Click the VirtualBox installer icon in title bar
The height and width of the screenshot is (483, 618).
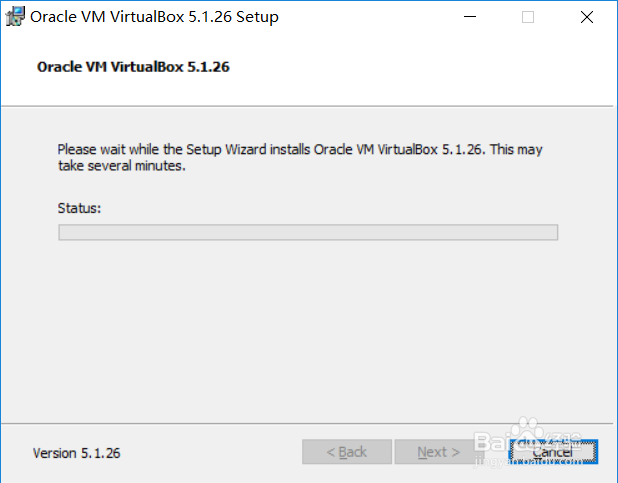tap(15, 17)
